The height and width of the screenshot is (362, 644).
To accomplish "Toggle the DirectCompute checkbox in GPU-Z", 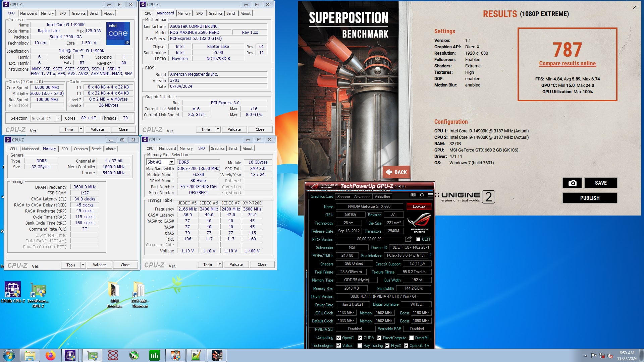I will click(379, 338).
